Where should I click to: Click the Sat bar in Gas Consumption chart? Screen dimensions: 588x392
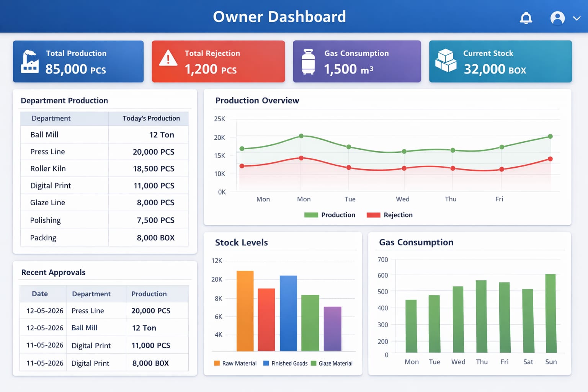click(x=528, y=321)
